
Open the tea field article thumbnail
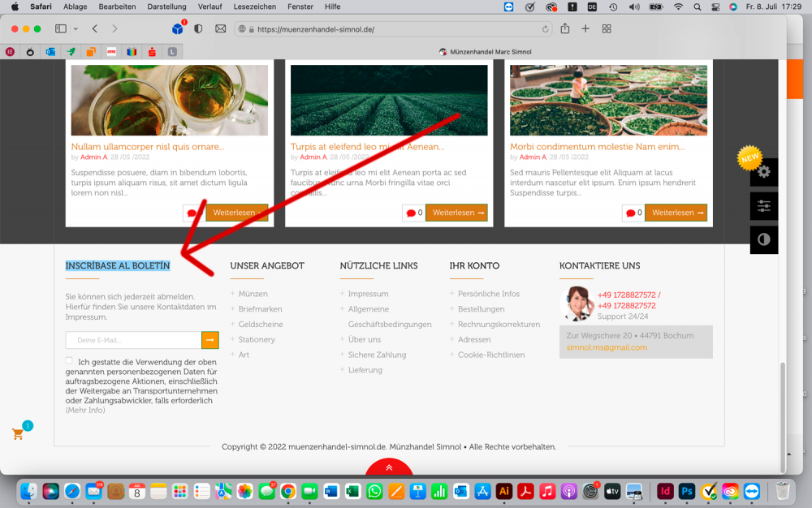click(x=389, y=100)
